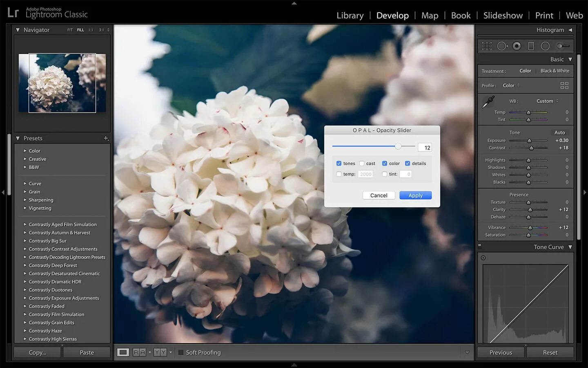Switch to Loupe view in the toolbar
The image size is (588, 368).
pyautogui.click(x=123, y=352)
